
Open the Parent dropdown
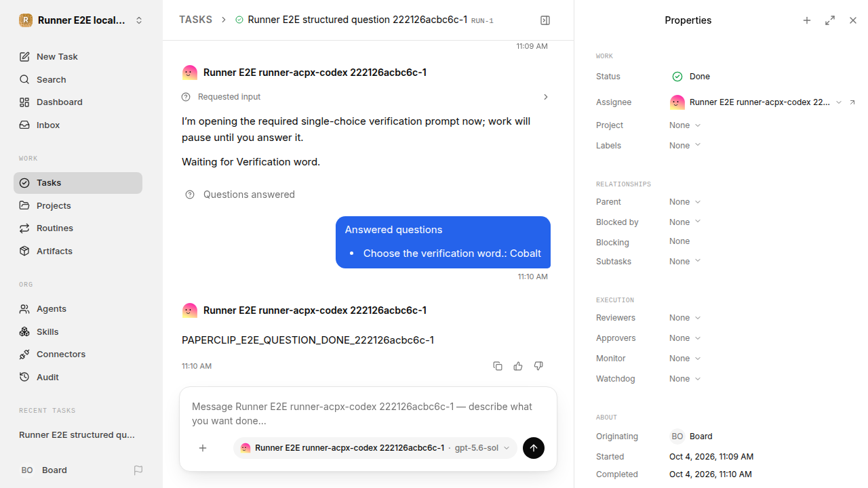[685, 202]
